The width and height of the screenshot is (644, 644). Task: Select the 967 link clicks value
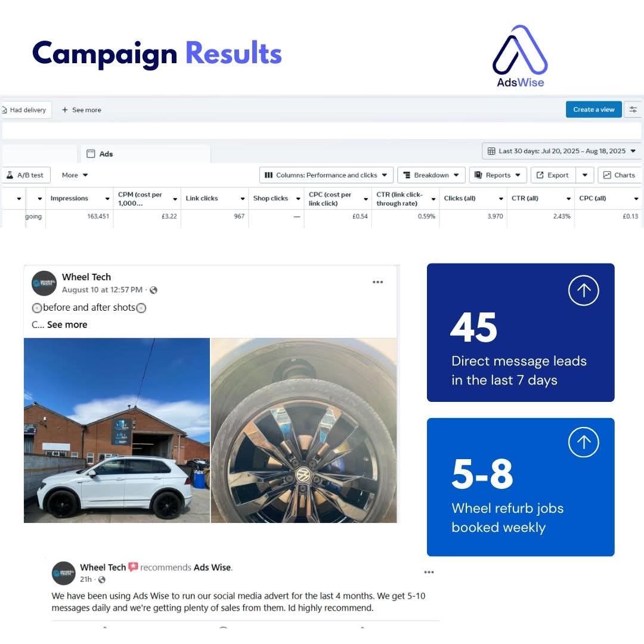pyautogui.click(x=240, y=216)
